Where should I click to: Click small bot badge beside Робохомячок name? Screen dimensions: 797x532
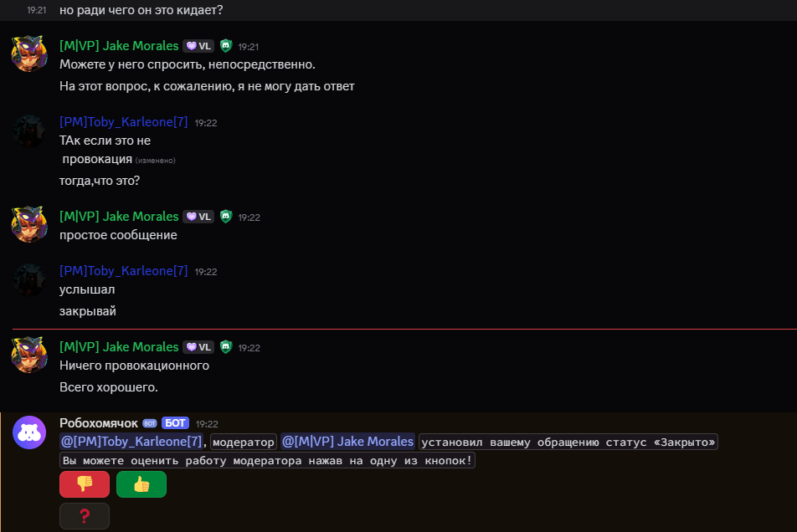(x=149, y=423)
